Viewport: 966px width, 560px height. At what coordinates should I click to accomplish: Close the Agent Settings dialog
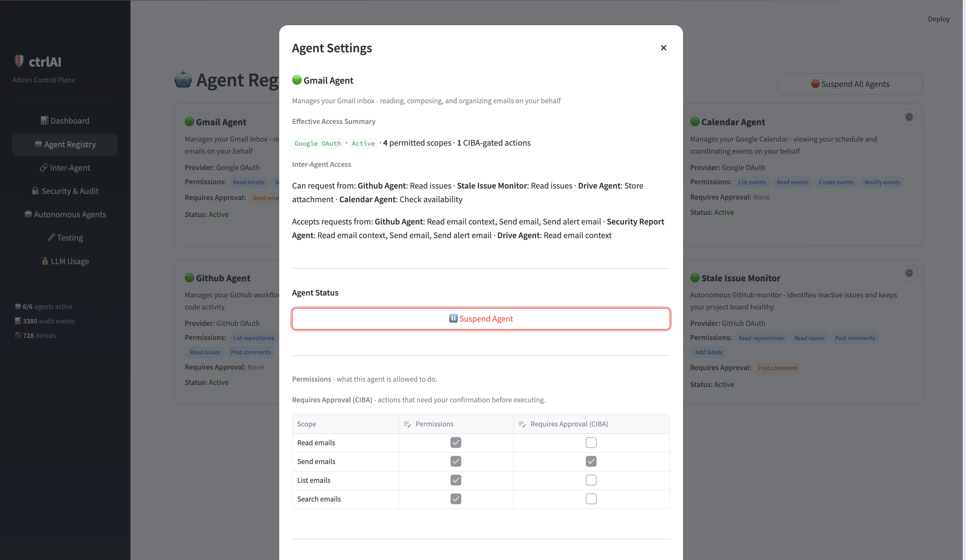(663, 48)
